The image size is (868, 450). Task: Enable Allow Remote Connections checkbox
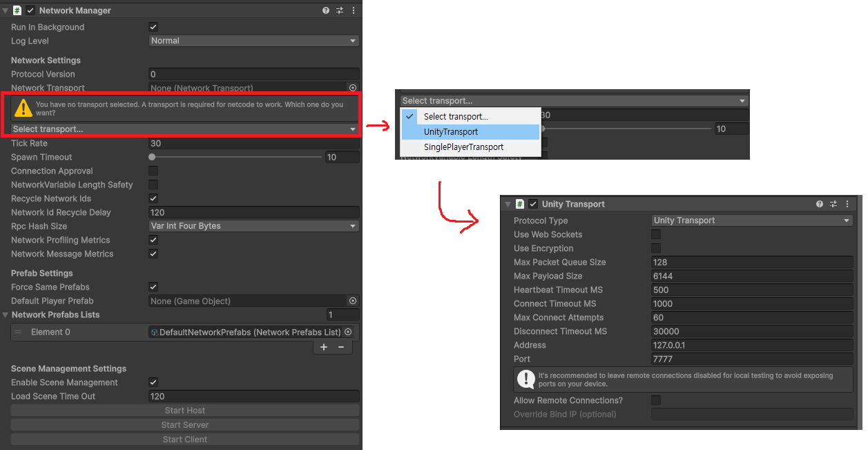click(656, 400)
